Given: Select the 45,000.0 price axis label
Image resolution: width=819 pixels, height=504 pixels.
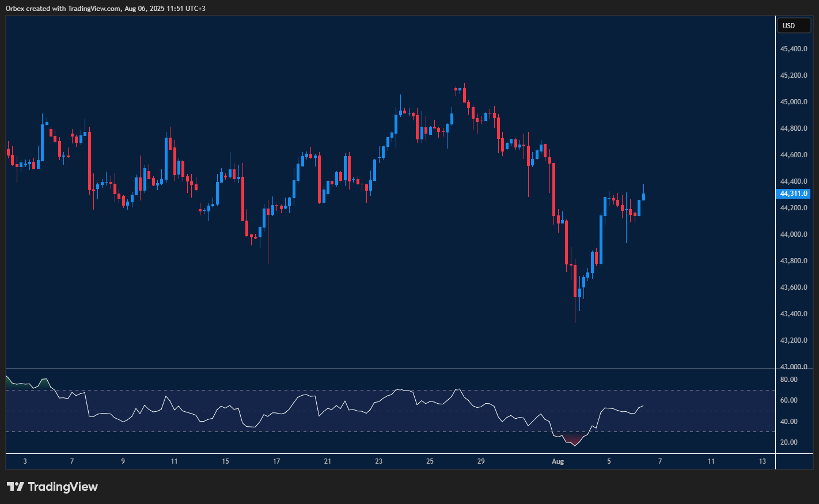Looking at the screenshot, I should (794, 102).
